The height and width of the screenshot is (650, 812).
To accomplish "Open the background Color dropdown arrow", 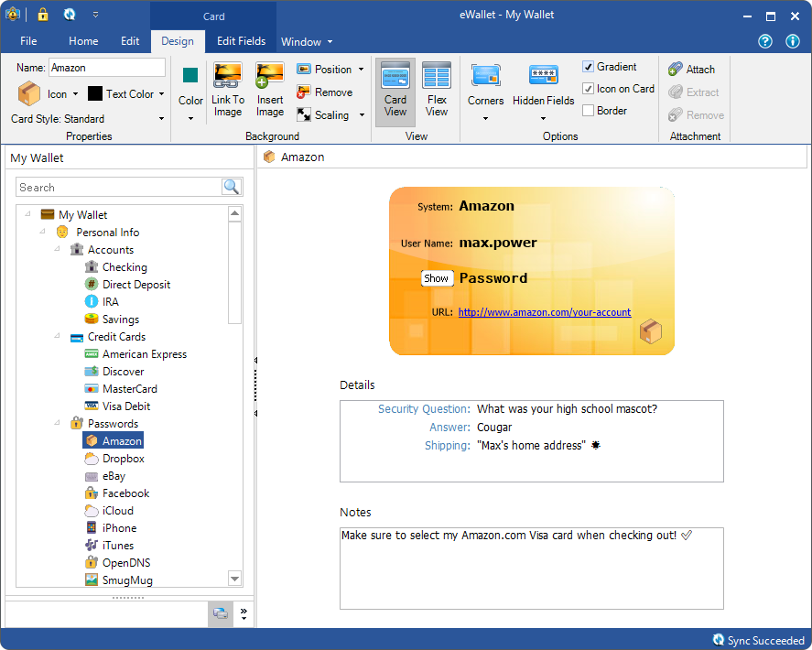I will coord(190,119).
